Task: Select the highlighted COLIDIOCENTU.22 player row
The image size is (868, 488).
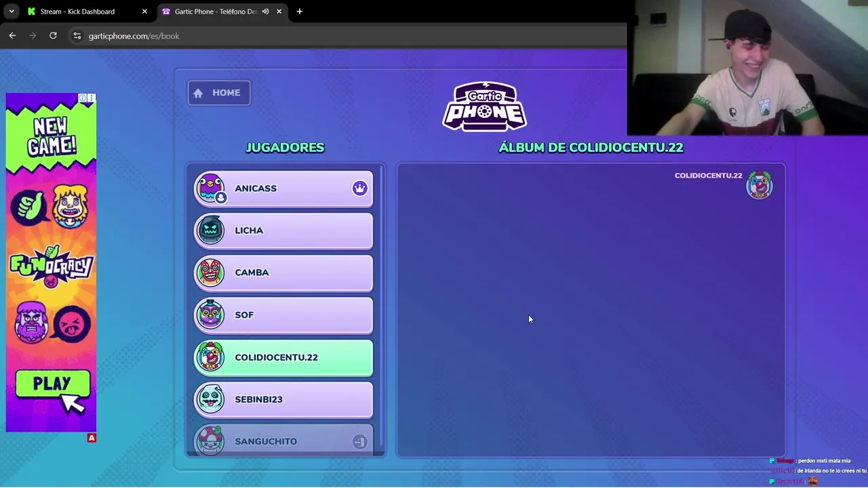Action: (x=283, y=357)
